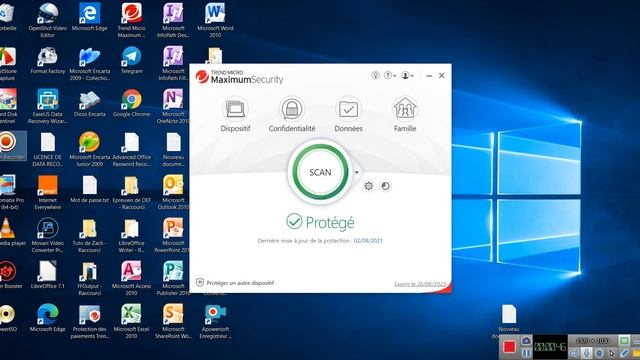Select LibreOffice Writer shortcut
Image resolution: width=640 pixels, height=360 pixels.
[131, 235]
